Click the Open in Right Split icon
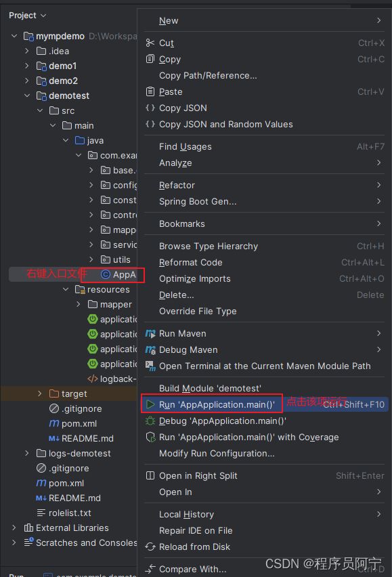 [150, 475]
